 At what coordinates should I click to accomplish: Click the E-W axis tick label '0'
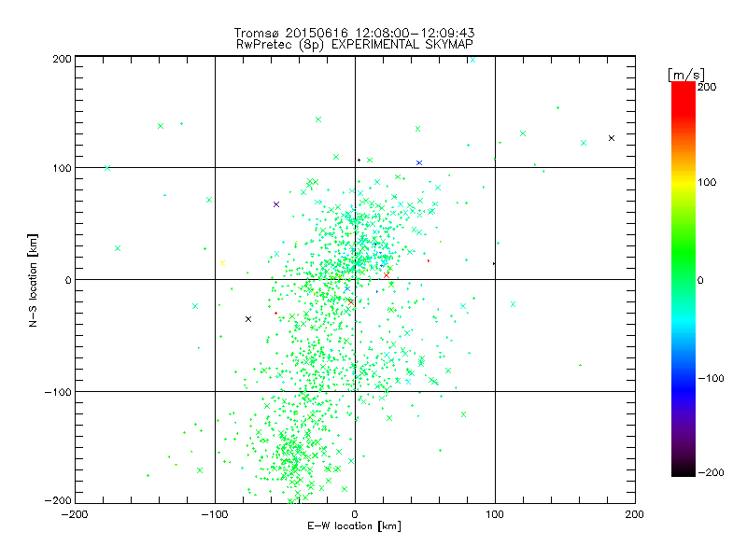click(355, 514)
